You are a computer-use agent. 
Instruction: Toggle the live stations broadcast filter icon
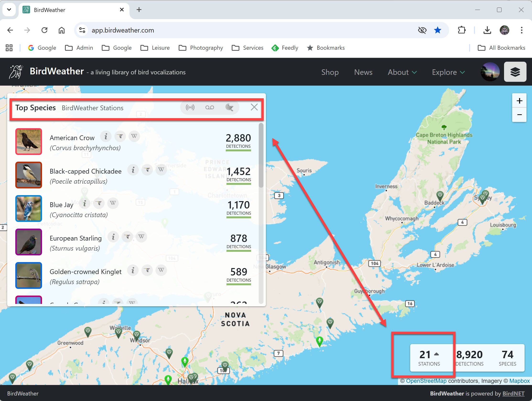190,107
